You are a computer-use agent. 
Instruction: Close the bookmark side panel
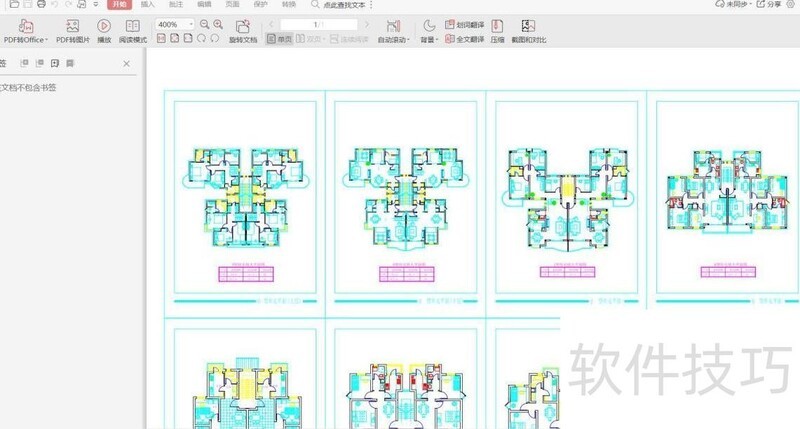127,64
